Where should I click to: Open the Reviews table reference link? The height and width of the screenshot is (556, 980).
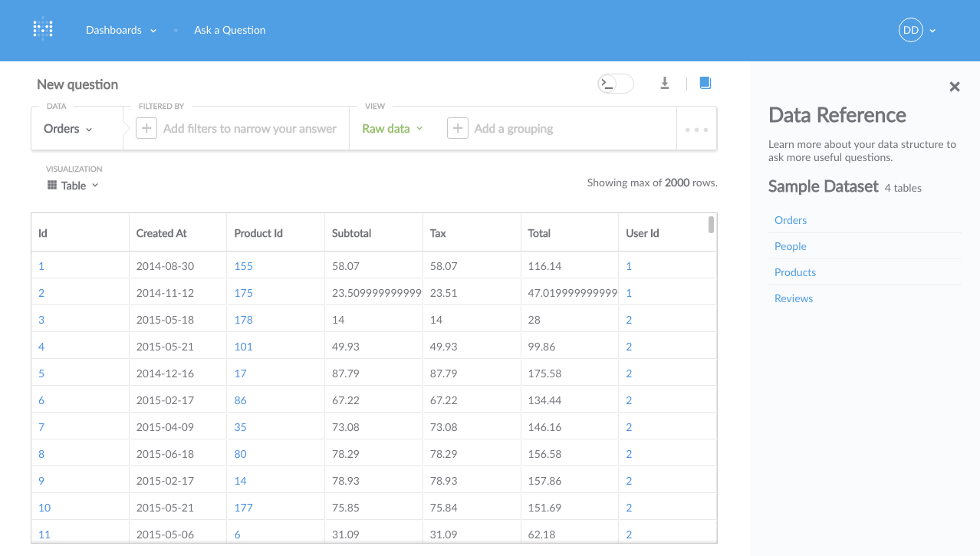coord(794,298)
